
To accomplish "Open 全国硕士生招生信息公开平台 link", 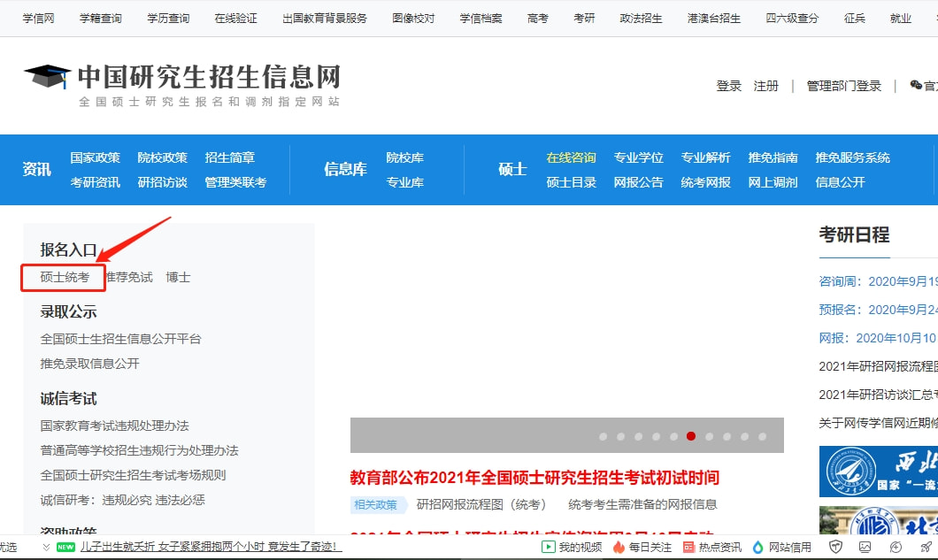I will 121,339.
